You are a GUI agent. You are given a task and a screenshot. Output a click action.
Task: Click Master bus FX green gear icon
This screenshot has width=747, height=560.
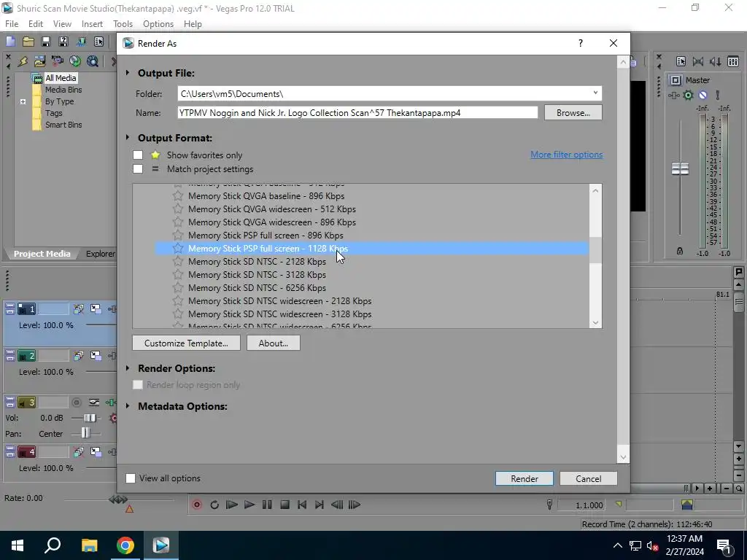(x=688, y=96)
